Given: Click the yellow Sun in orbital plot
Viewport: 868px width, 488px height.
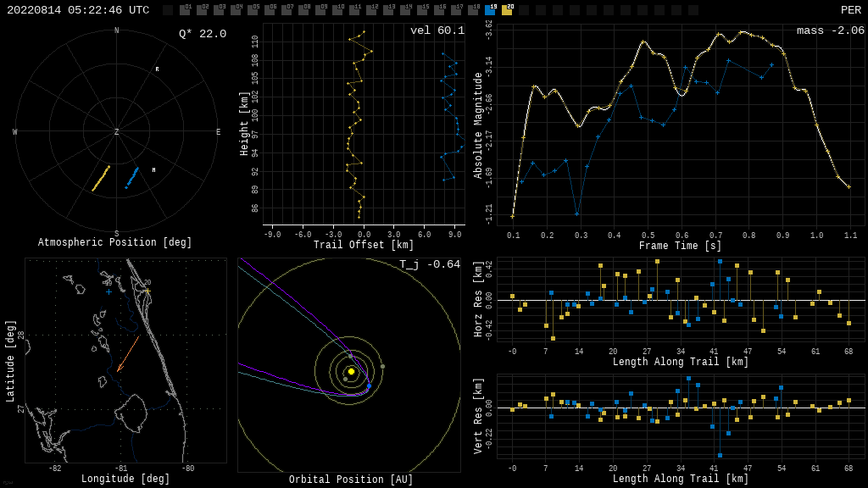Looking at the screenshot, I should pyautogui.click(x=351, y=371).
